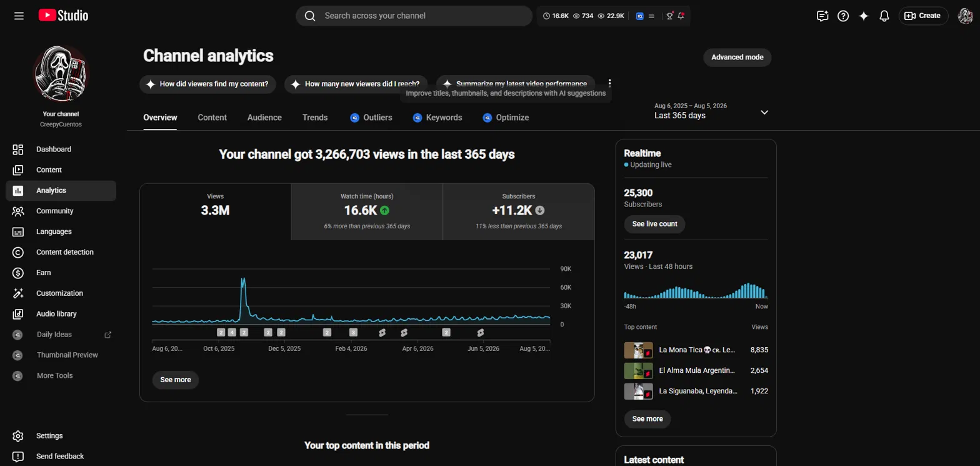
Task: Select the Watch time (hours) metric card
Action: (367, 212)
